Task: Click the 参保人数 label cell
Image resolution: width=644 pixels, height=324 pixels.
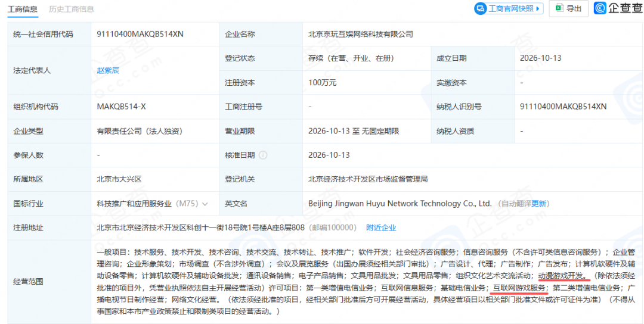Action: pyautogui.click(x=49, y=155)
